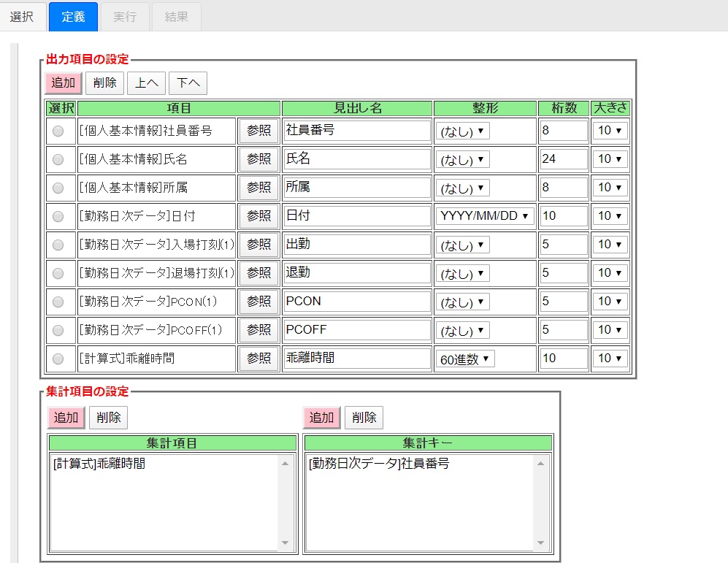Click 参照 button for the PCON(1) row
728x563 pixels.
tap(258, 302)
